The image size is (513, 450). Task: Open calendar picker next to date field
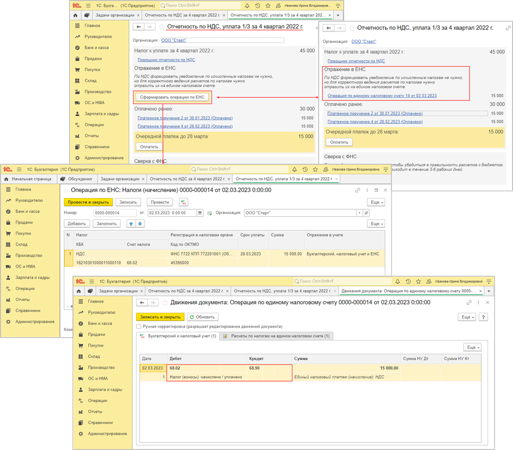tap(200, 213)
